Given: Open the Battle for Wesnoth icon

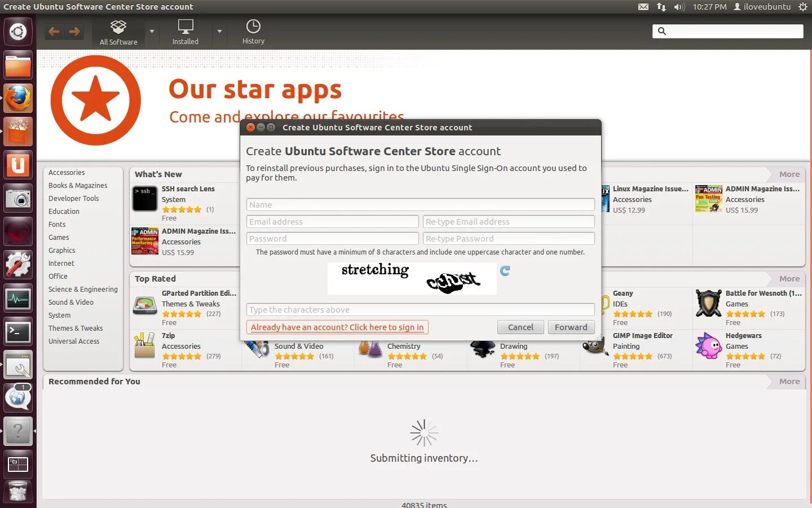Looking at the screenshot, I should [x=708, y=304].
